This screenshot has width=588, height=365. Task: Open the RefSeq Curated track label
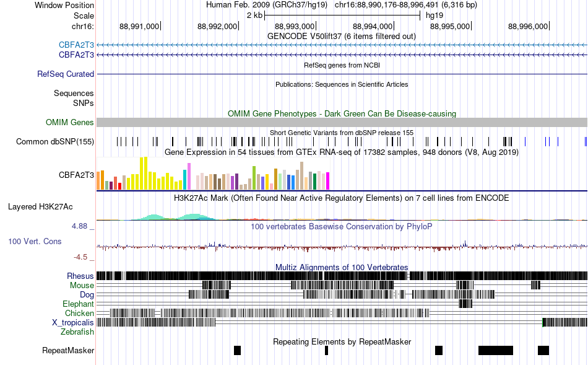pos(65,74)
